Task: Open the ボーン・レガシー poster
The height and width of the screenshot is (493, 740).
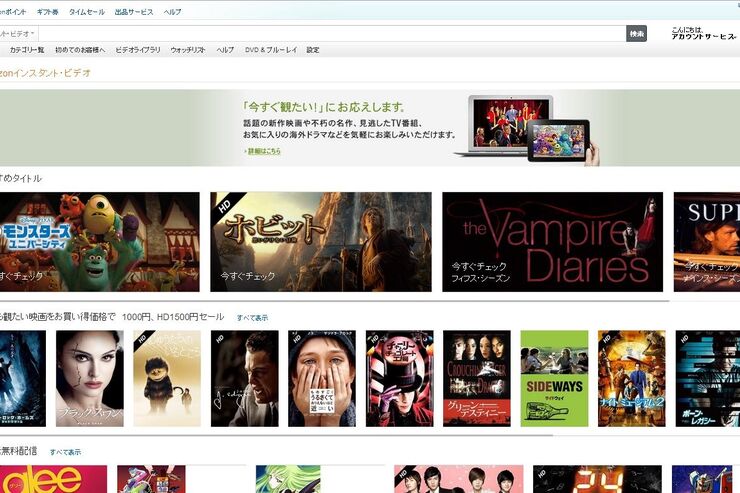Action: tap(707, 378)
